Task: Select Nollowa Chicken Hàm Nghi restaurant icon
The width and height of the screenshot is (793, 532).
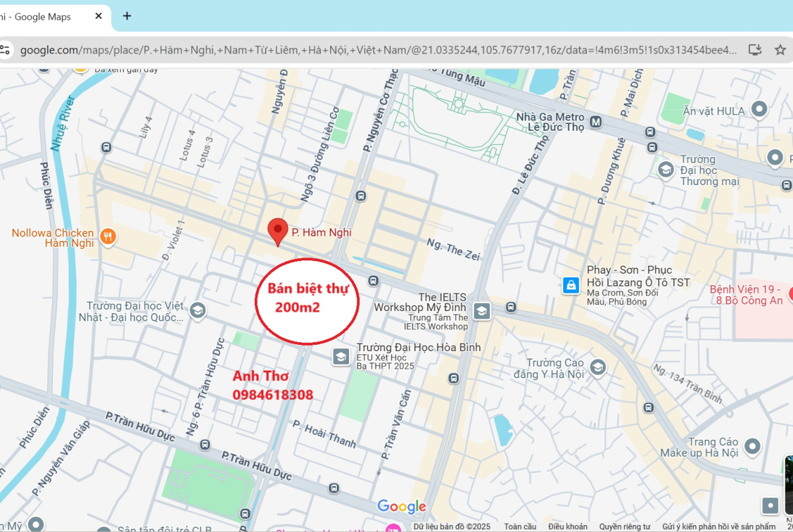Action: point(108,237)
